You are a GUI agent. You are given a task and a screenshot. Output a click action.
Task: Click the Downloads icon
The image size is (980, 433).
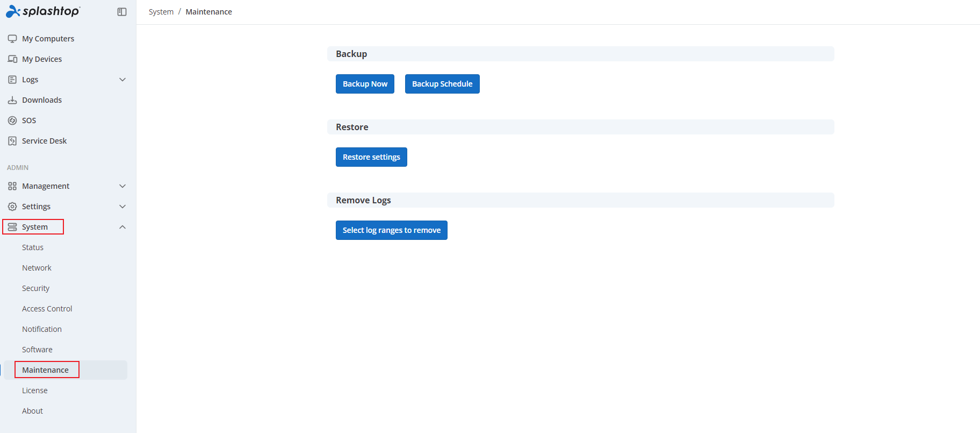click(12, 100)
